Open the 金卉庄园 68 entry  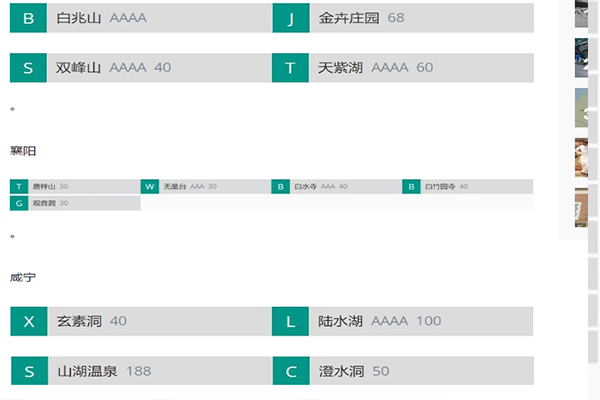coord(403,18)
